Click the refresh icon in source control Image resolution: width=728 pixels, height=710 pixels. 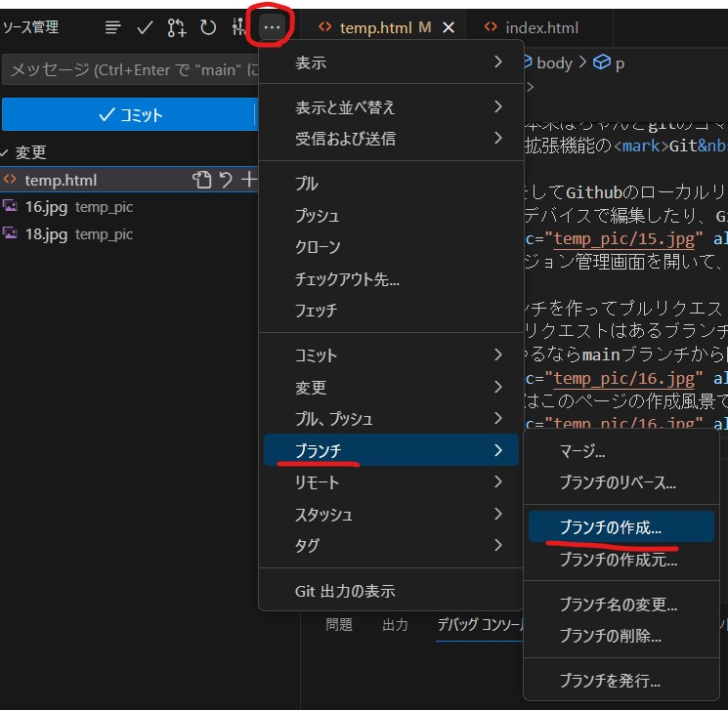pyautogui.click(x=208, y=27)
